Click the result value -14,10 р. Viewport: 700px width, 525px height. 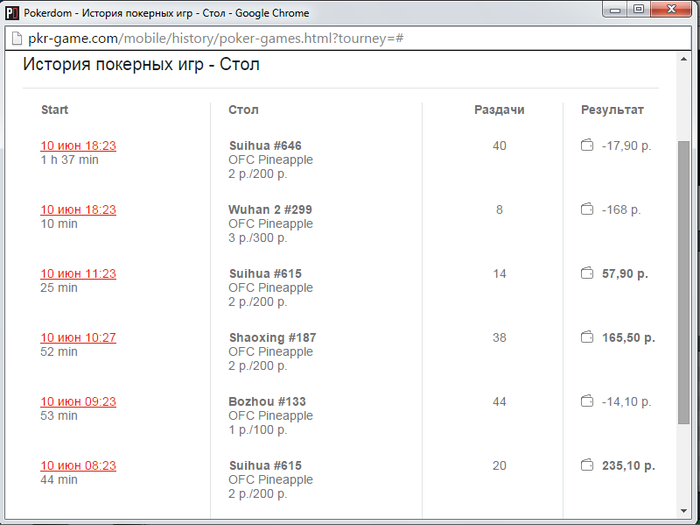point(626,402)
